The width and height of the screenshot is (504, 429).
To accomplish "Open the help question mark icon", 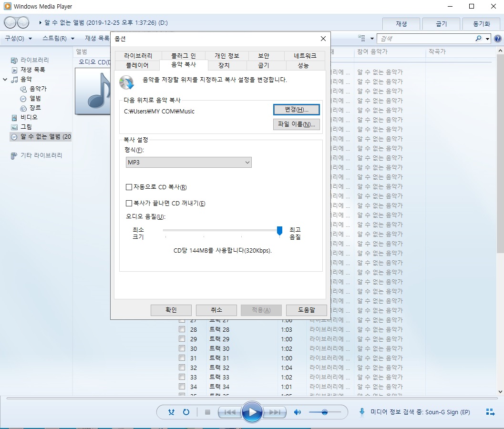I will click(x=498, y=39).
